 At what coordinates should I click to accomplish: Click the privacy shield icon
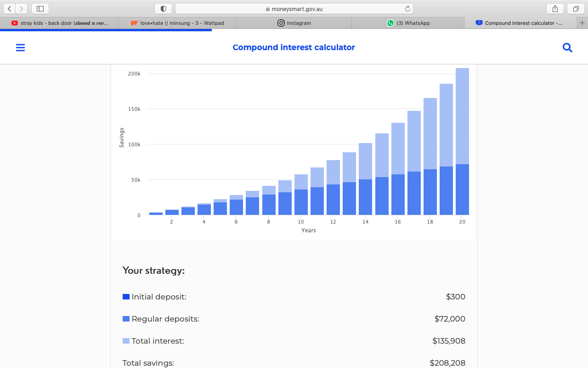click(163, 9)
